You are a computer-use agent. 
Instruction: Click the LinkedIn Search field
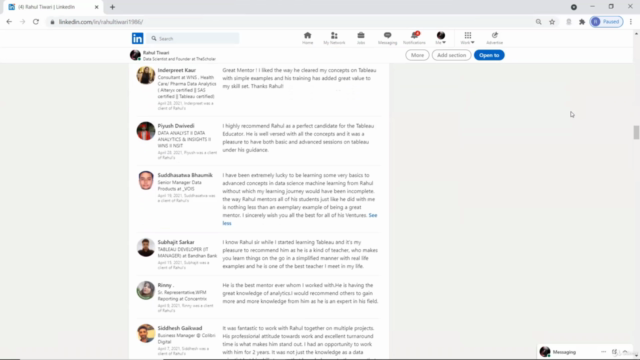pos(193,38)
